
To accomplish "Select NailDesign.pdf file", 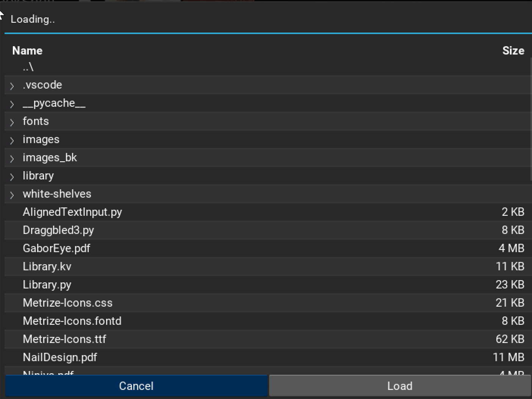I will click(x=60, y=357).
